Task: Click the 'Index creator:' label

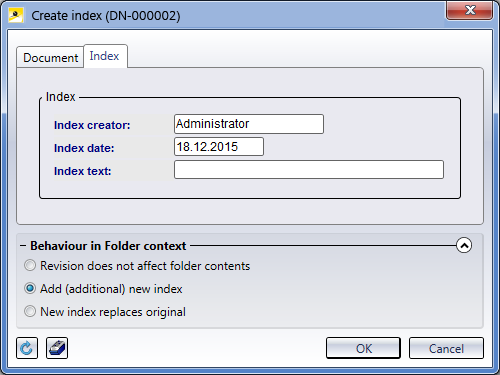Action: pyautogui.click(x=92, y=125)
